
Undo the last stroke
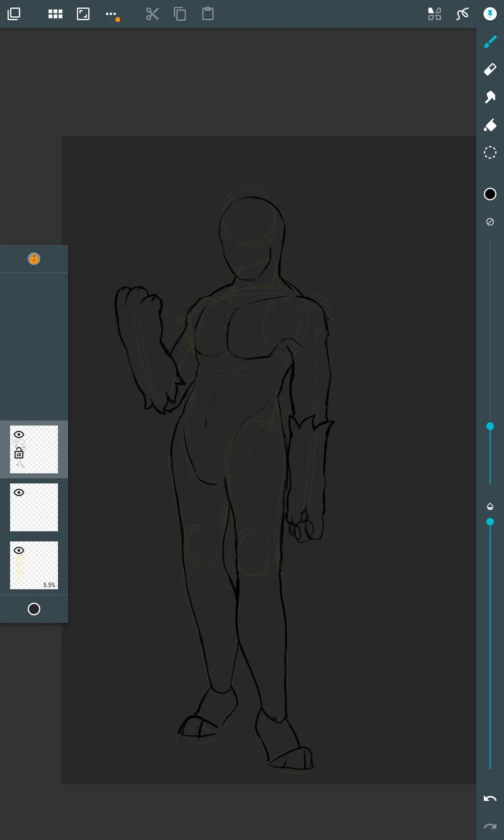pos(490,799)
